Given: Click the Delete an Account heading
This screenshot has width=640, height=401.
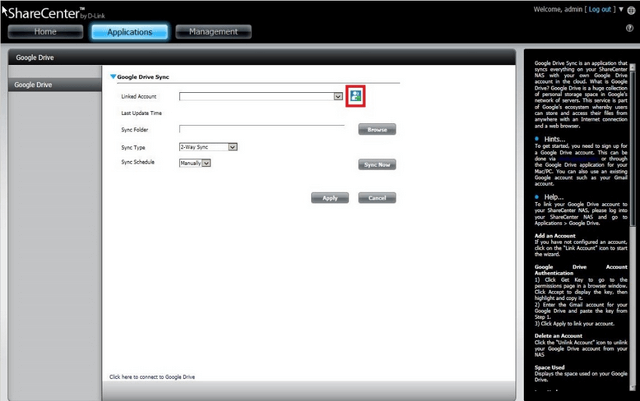Looking at the screenshot, I should (558, 336).
